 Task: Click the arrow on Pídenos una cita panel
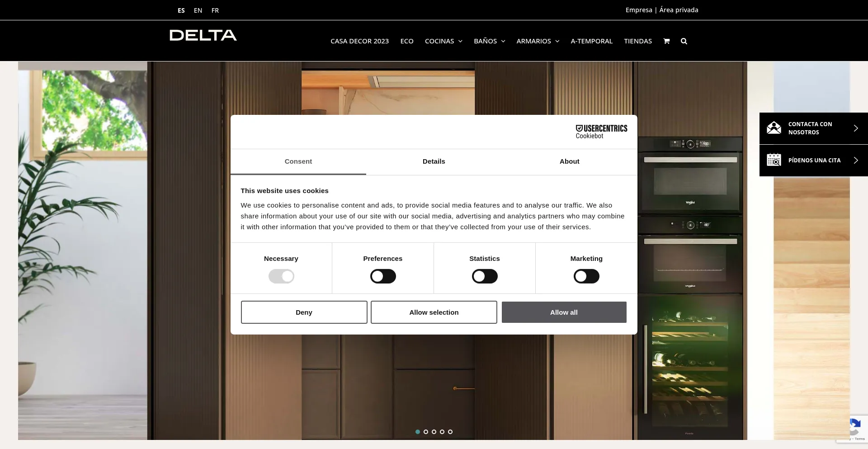click(x=856, y=160)
